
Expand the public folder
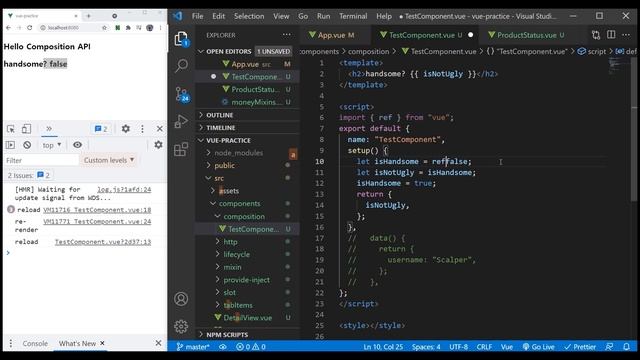248,165
